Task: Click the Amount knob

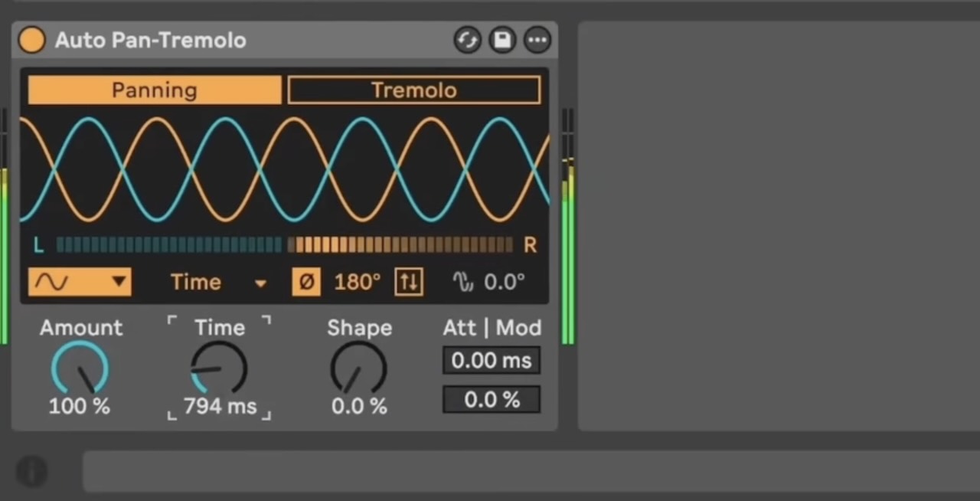Action: [80, 368]
